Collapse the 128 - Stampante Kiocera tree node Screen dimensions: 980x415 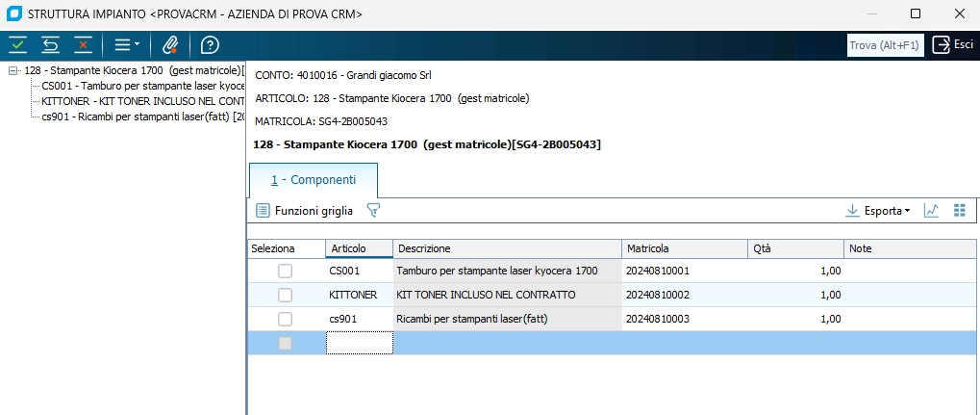click(x=13, y=70)
